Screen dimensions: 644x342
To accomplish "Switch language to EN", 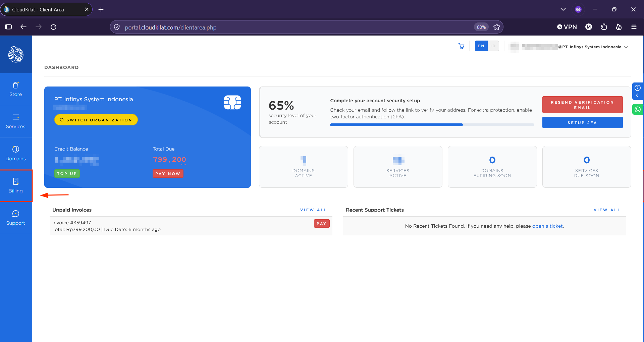I will (481, 46).
